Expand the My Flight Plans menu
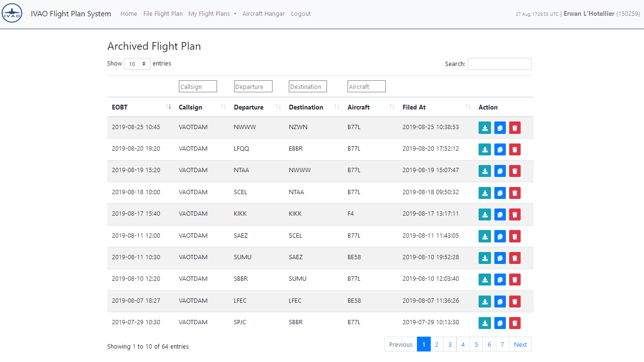Viewport: 644px width, 362px height. tap(212, 13)
